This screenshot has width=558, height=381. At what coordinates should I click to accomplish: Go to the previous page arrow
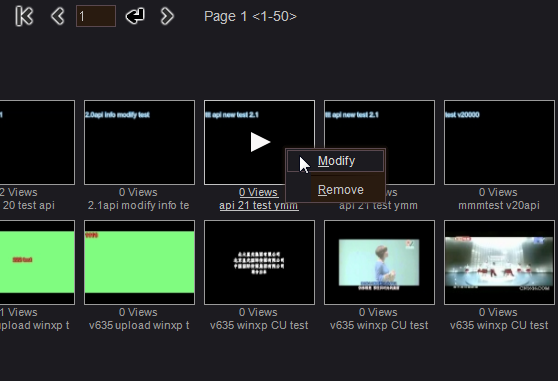click(x=58, y=16)
